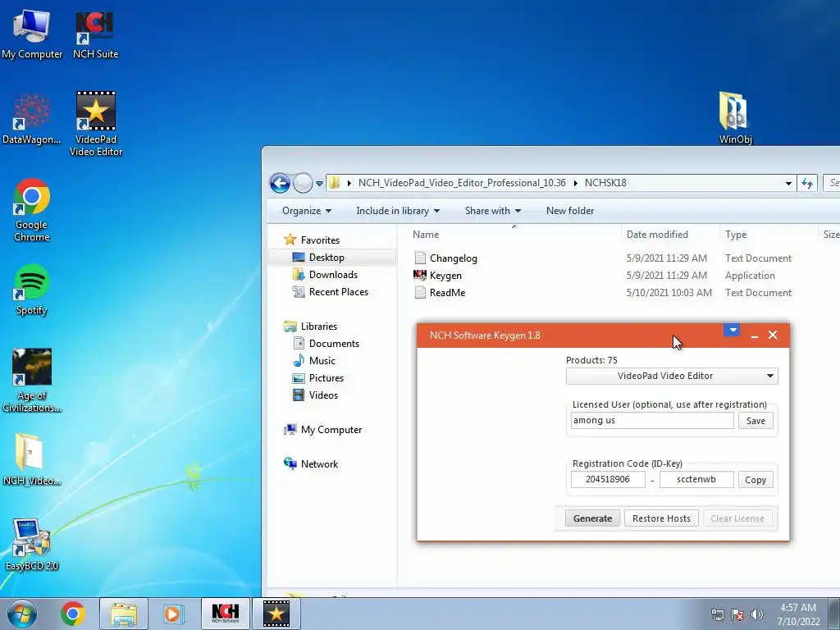Open volume speaker tray icon
The height and width of the screenshot is (630, 840).
coord(757,614)
